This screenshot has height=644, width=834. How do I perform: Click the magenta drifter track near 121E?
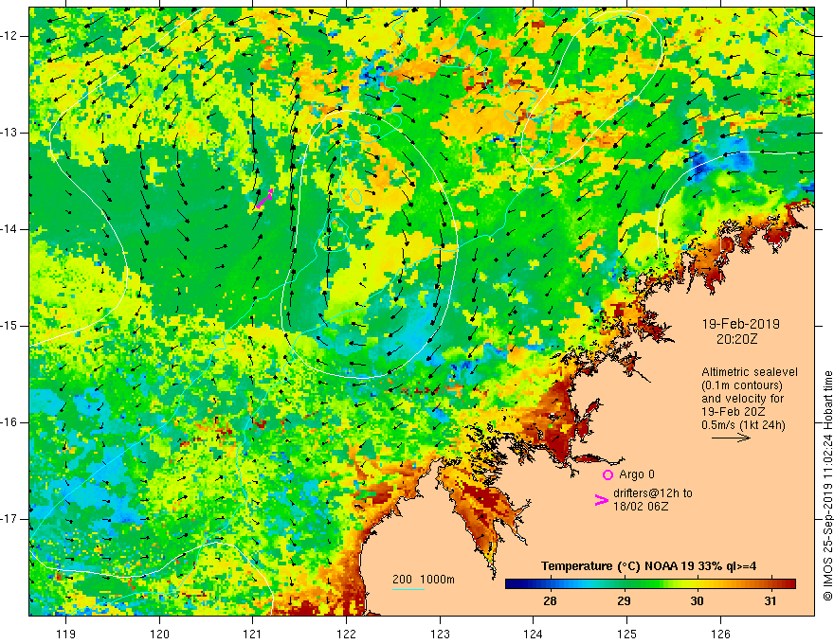[264, 198]
